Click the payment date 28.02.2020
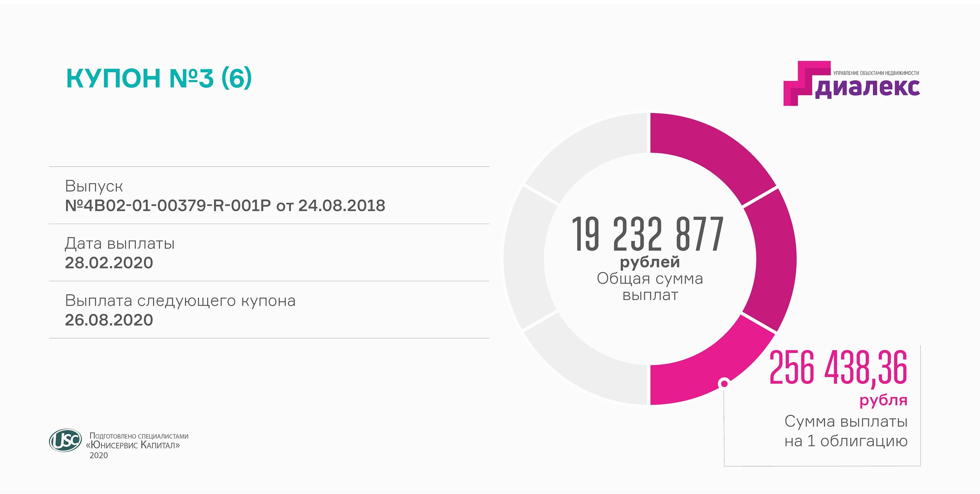 pyautogui.click(x=109, y=263)
